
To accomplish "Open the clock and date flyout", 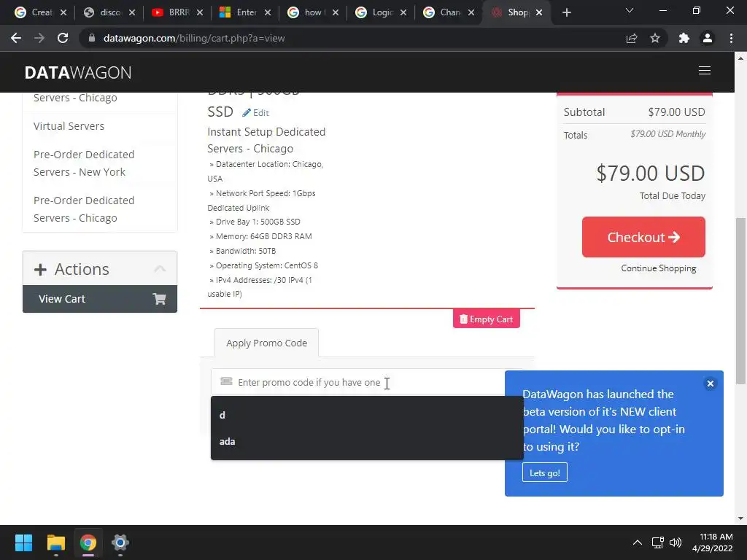I will (x=712, y=542).
